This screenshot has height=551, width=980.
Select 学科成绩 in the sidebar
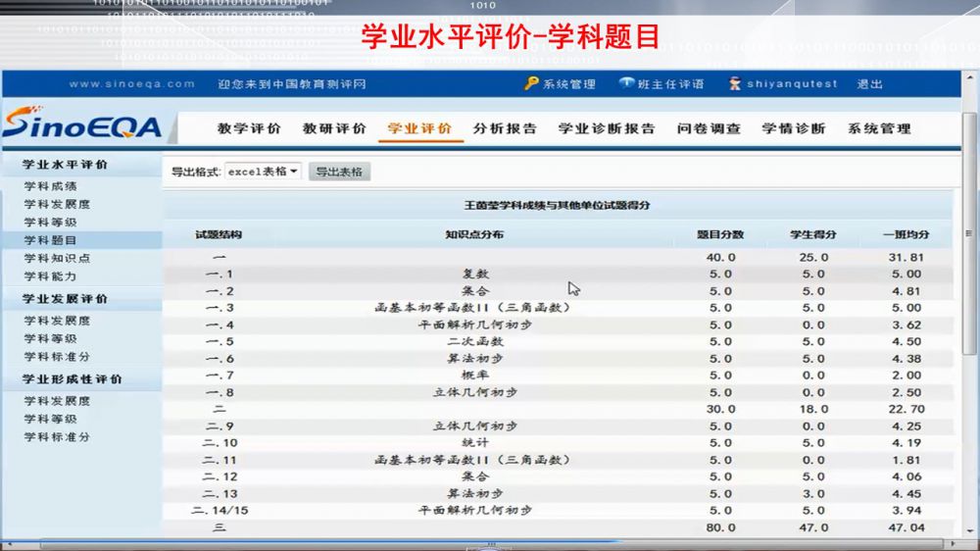pos(51,186)
